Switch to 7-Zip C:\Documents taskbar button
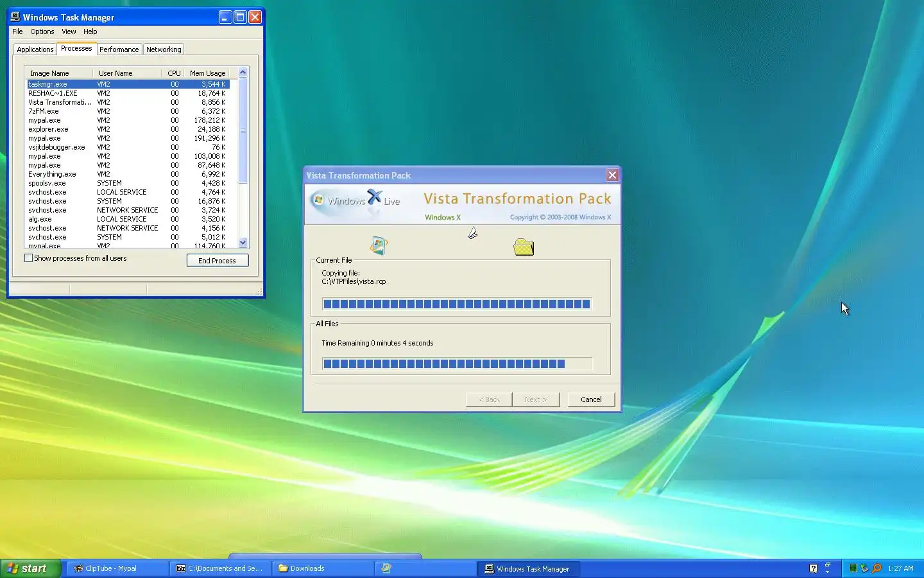 [220, 568]
